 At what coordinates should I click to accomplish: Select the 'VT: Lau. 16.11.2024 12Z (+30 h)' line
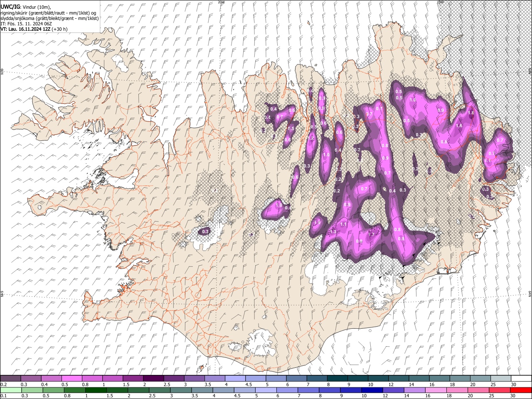click(34, 29)
